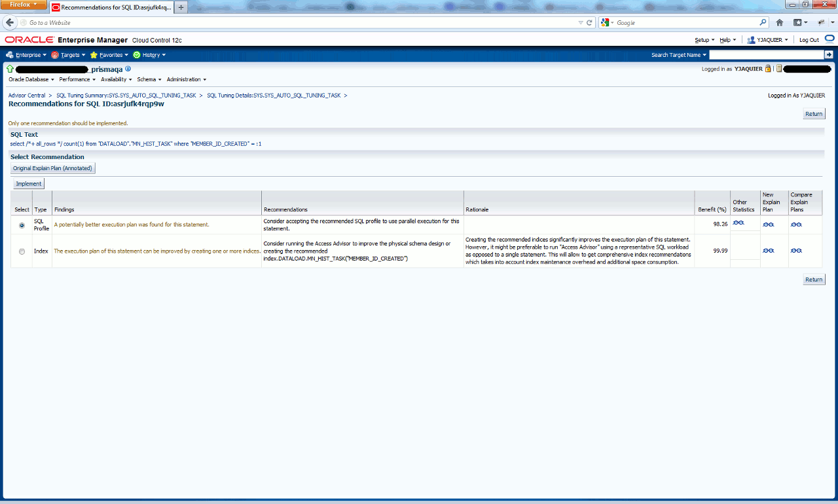Select the Index recommendation radio button
Screen dimensions: 838x504
[x=22, y=251]
